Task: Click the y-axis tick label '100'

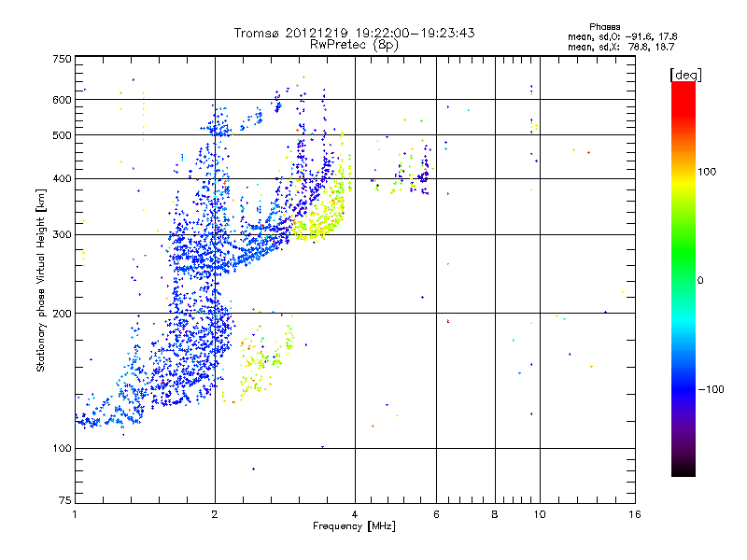Action: point(62,449)
